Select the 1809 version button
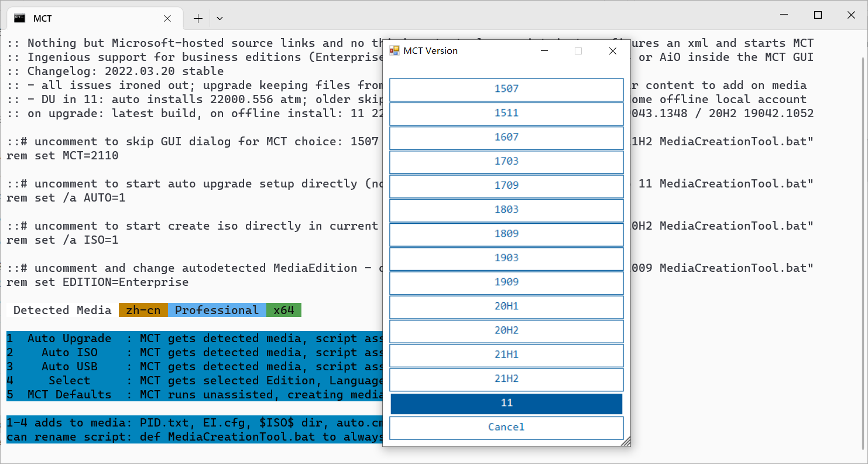The width and height of the screenshot is (868, 464). pyautogui.click(x=506, y=234)
